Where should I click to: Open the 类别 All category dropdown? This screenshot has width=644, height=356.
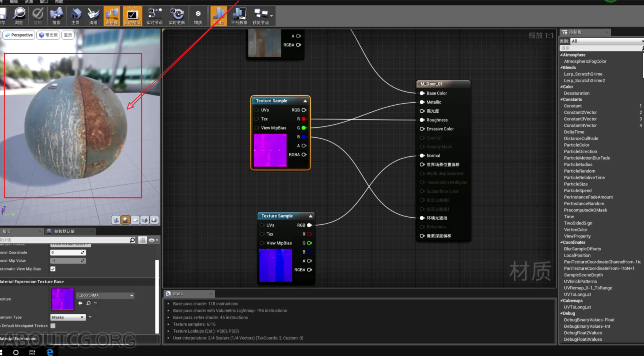click(606, 41)
